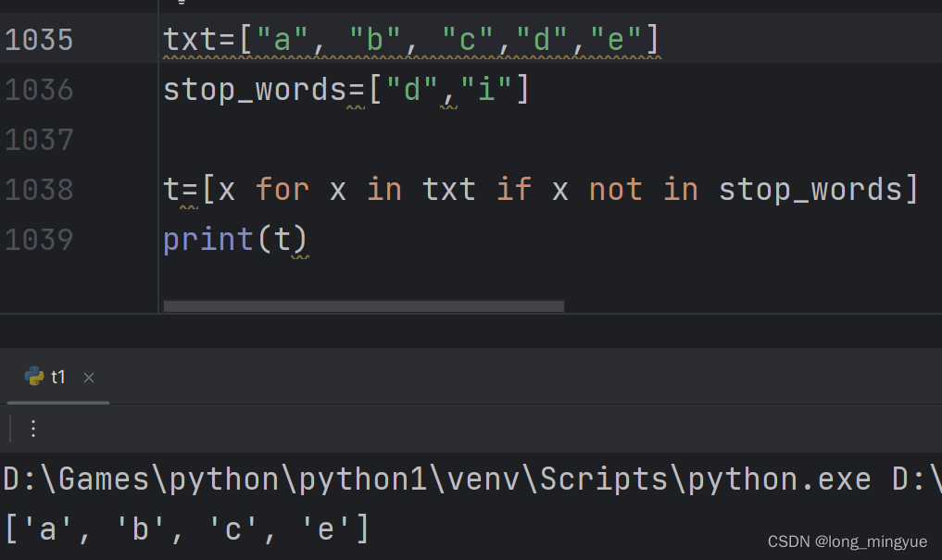
Task: Select the t1 run configuration tab
Action: 59,377
